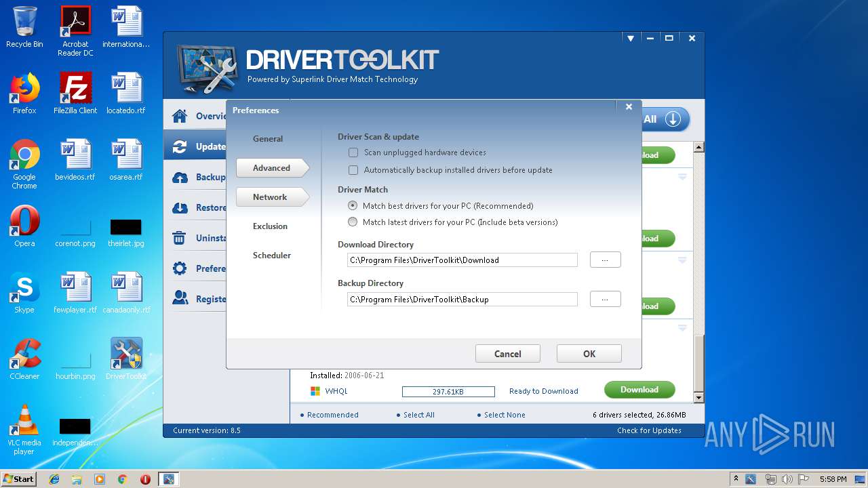Open canadaonly.rtf desktop file
The height and width of the screenshot is (488, 868).
point(126,293)
